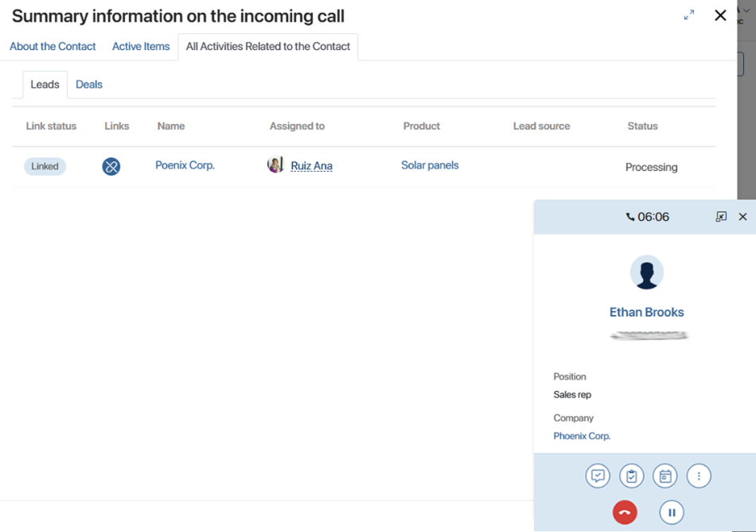Open the Solar panels product link
Image resolution: width=756 pixels, height=532 pixels.
point(430,165)
